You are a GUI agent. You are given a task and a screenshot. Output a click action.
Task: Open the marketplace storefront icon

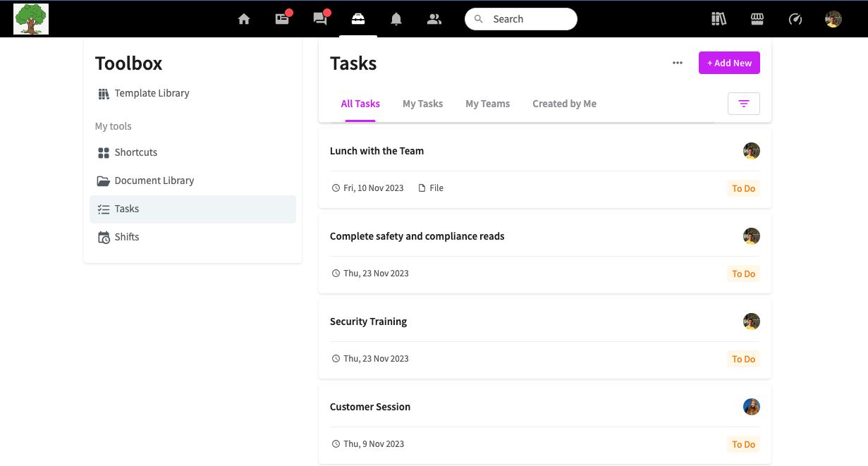pyautogui.click(x=757, y=19)
